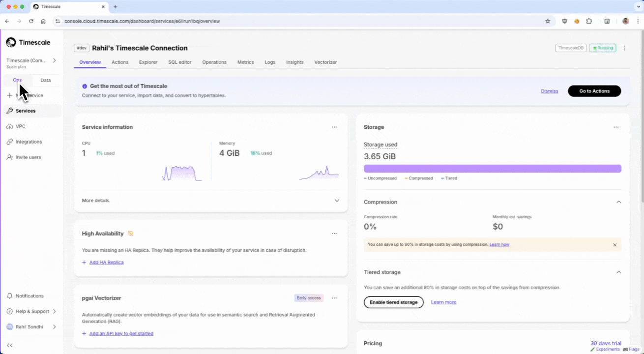Open the SQL editor tab
644x354 pixels.
(179, 62)
